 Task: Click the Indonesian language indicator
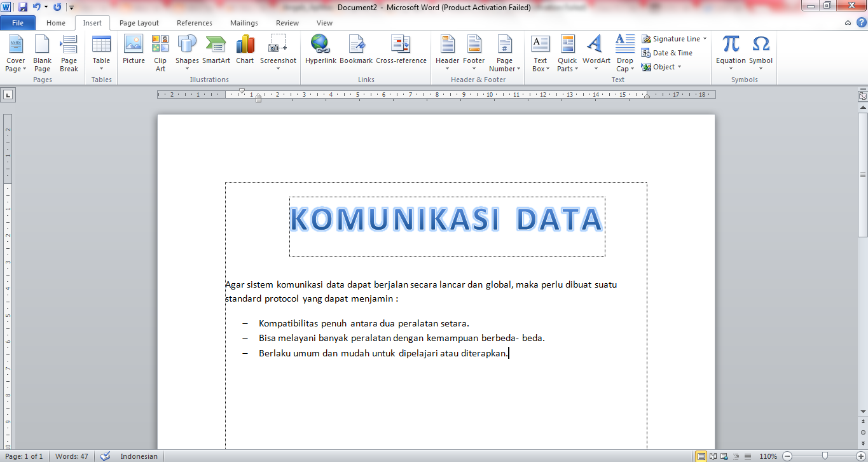[x=139, y=456]
